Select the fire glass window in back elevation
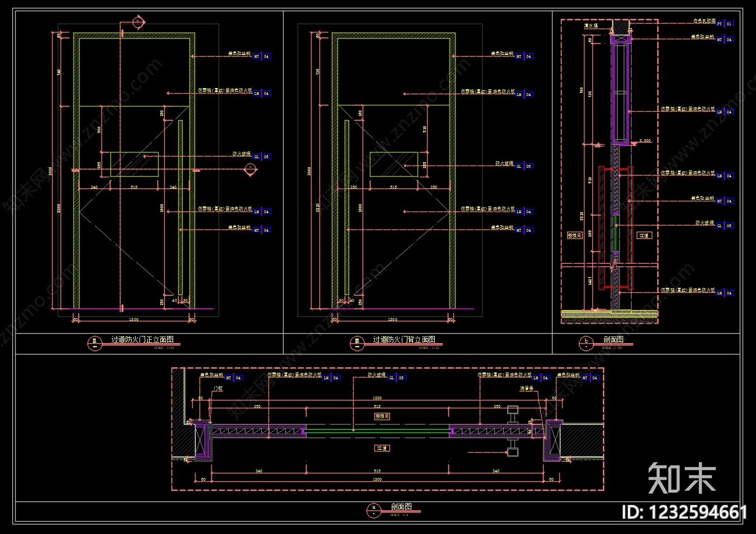756x534 pixels. [394, 164]
